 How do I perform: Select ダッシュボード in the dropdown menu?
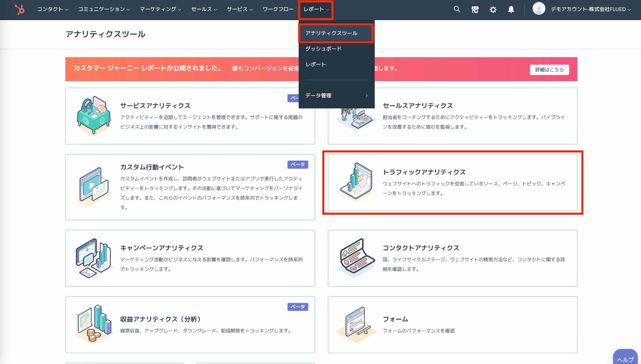[x=323, y=49]
